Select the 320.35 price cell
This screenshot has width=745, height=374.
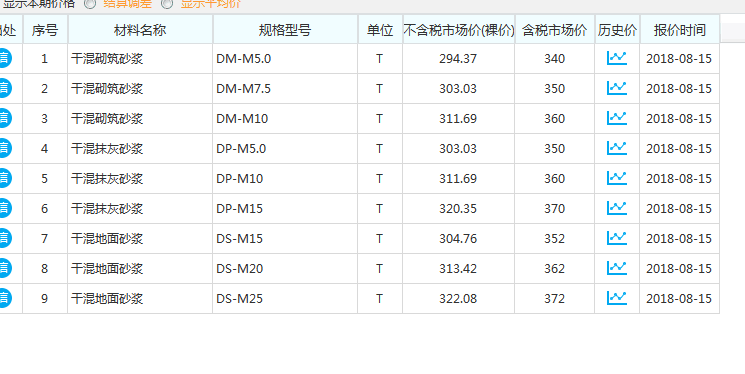coord(458,208)
